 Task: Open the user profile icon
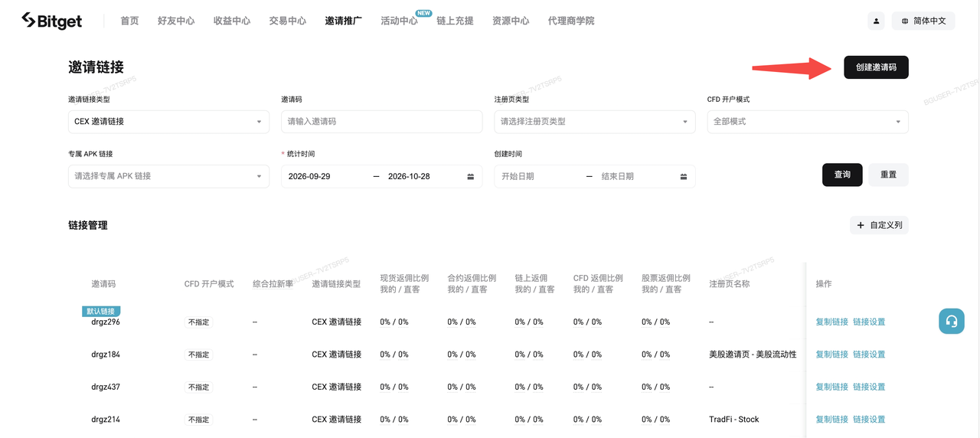(876, 21)
